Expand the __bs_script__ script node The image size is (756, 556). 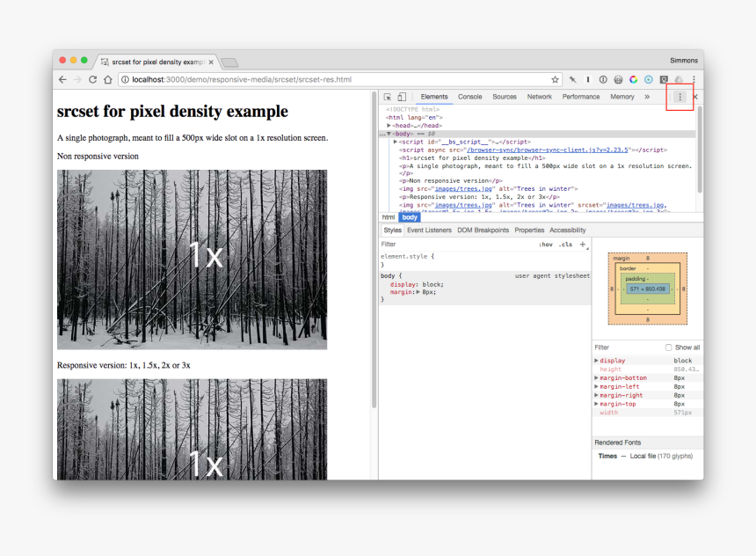(x=396, y=142)
